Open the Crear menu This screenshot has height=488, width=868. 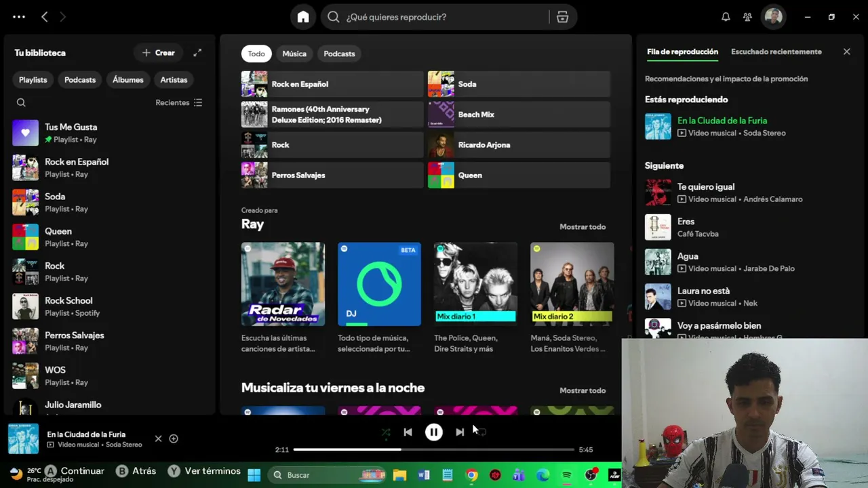pyautogui.click(x=159, y=53)
